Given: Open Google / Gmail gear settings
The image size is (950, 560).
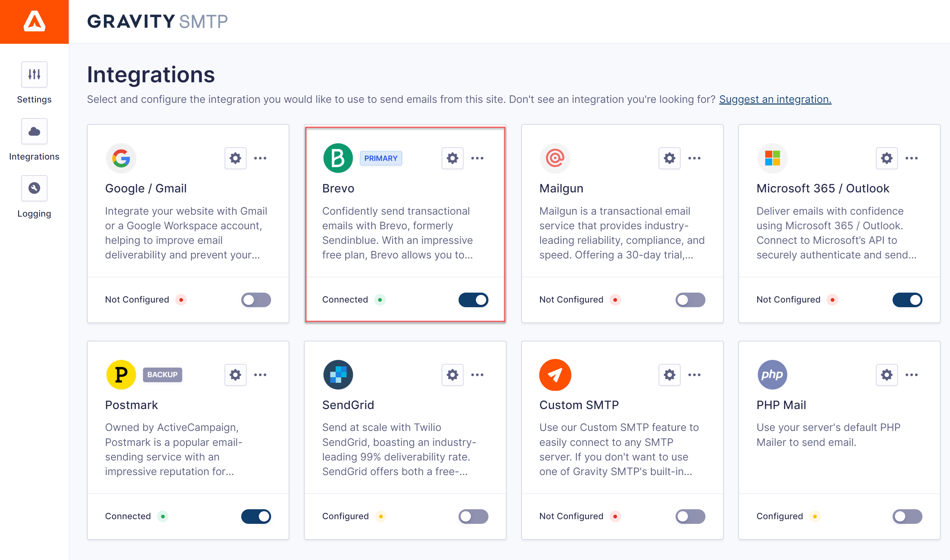Looking at the screenshot, I should click(236, 158).
